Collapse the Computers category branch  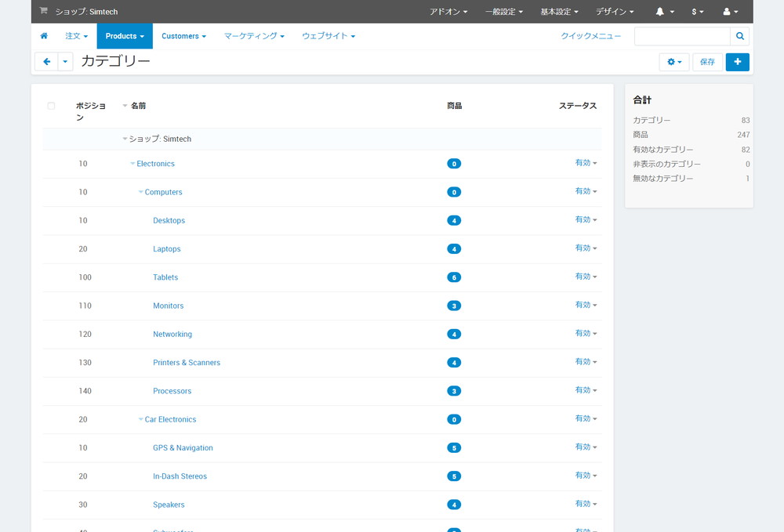click(x=141, y=192)
